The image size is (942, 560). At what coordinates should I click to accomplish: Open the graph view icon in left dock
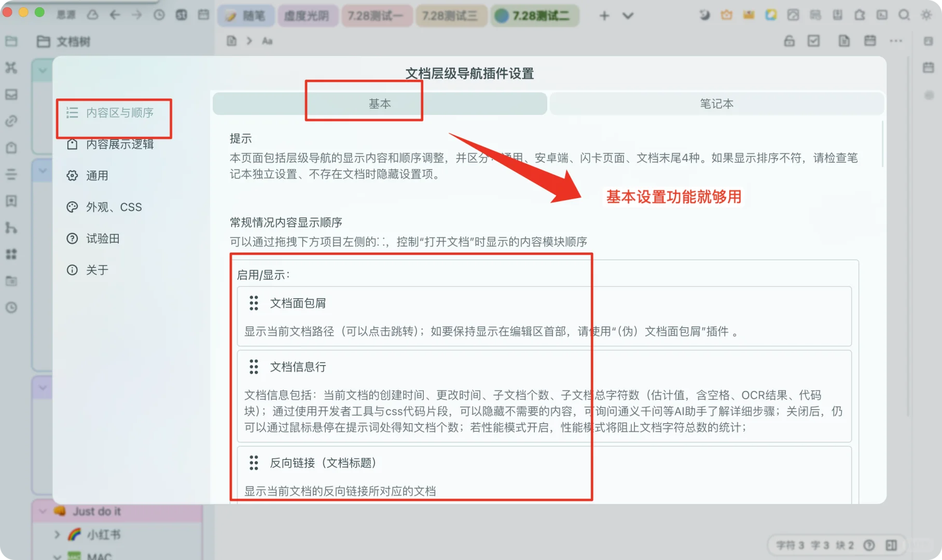[11, 228]
